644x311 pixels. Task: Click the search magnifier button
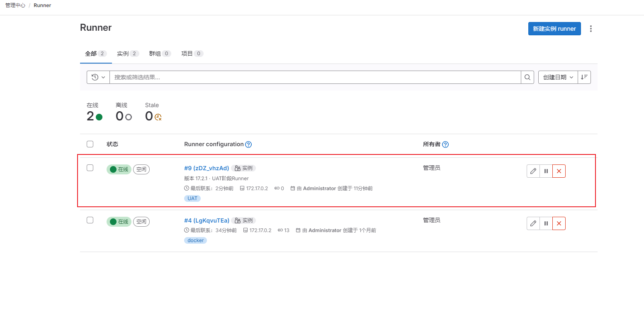pyautogui.click(x=527, y=77)
